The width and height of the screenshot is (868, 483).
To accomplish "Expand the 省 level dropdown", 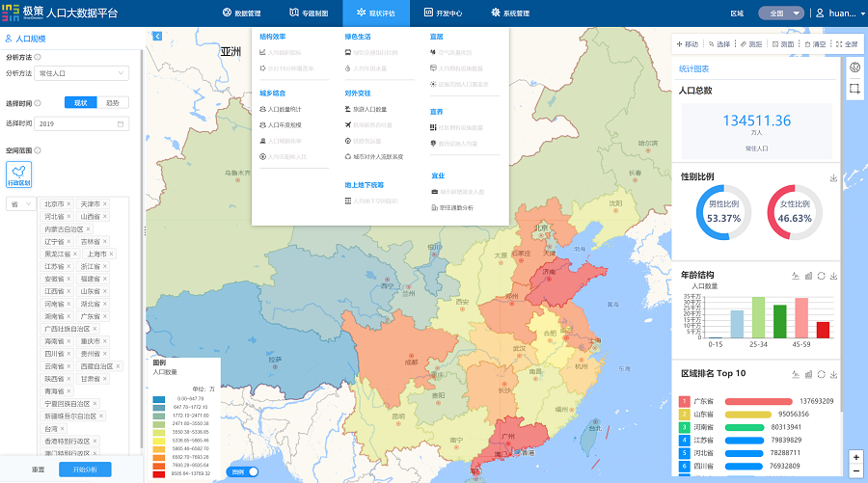I will (19, 204).
